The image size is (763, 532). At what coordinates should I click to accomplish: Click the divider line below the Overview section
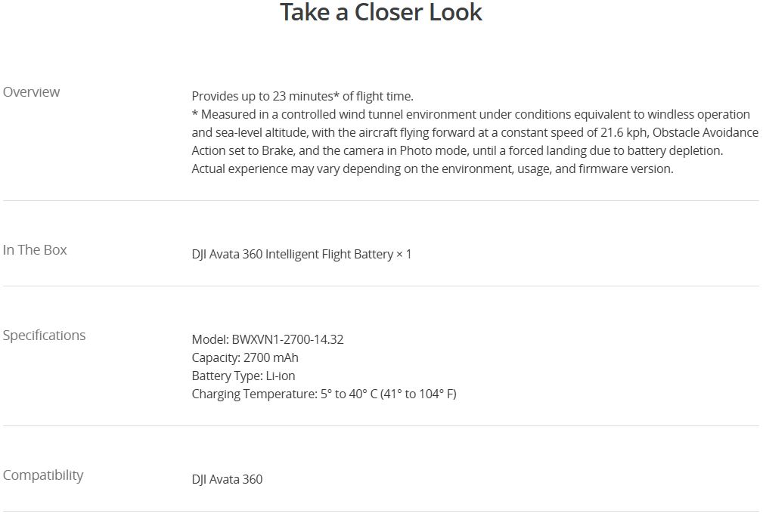coord(381,201)
